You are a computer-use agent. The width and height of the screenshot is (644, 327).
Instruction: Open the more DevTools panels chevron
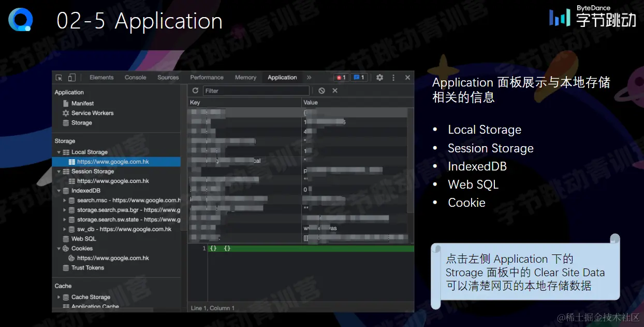pyautogui.click(x=309, y=77)
